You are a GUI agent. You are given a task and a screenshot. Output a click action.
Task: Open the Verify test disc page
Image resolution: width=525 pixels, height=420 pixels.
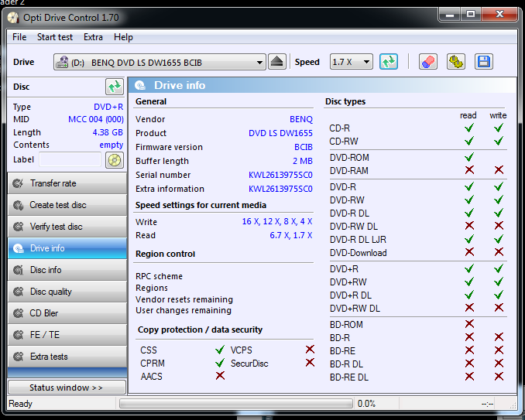67,227
